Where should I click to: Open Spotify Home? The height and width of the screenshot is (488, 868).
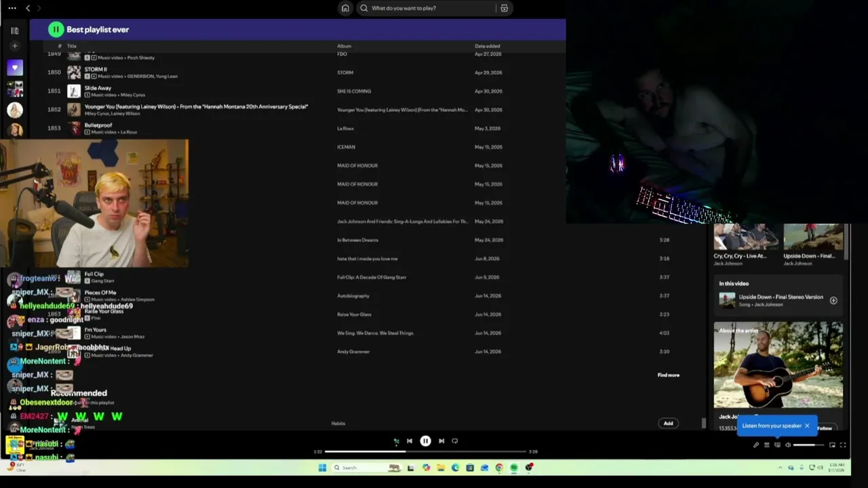click(345, 8)
